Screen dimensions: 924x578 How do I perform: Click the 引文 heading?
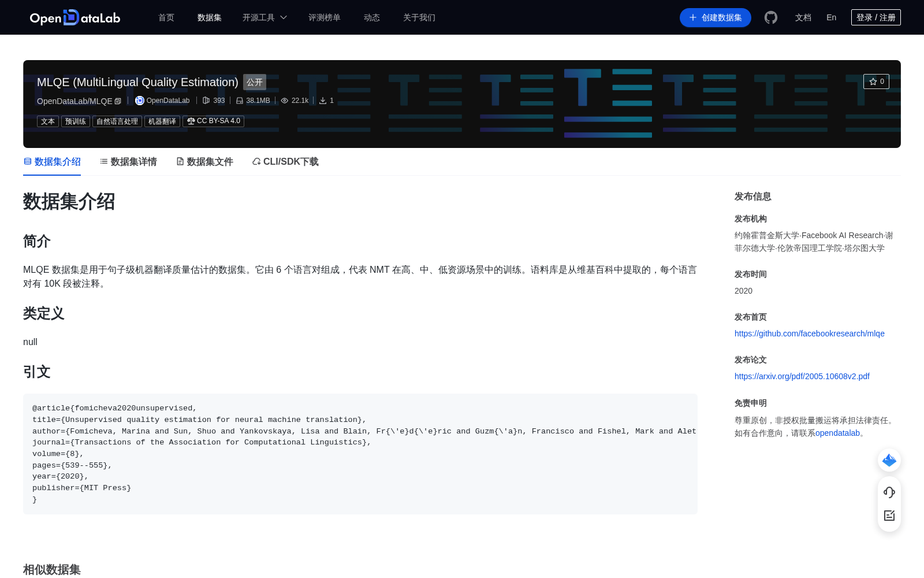point(37,372)
